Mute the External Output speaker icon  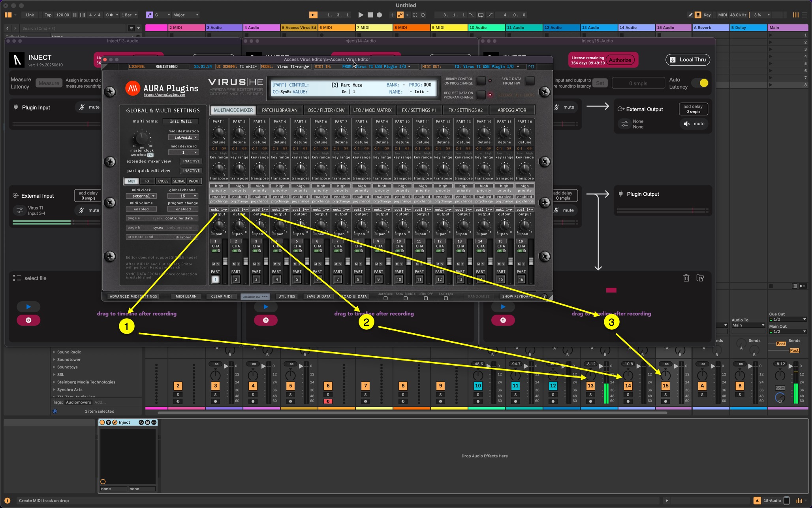tap(687, 124)
